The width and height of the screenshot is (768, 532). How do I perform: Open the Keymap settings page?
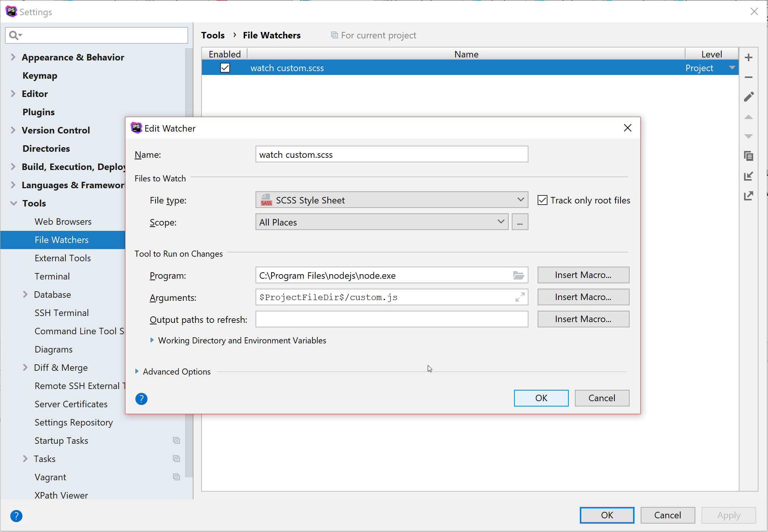tap(40, 76)
